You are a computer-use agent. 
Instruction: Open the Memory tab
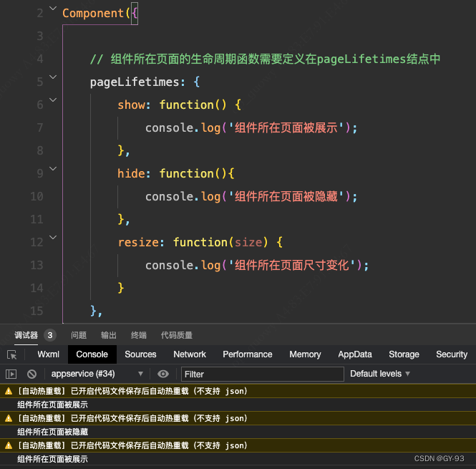(305, 354)
